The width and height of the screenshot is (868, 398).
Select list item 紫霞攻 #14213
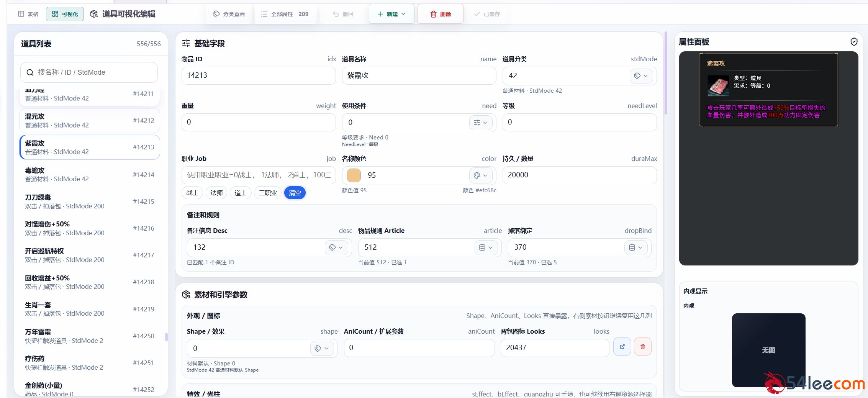[90, 147]
